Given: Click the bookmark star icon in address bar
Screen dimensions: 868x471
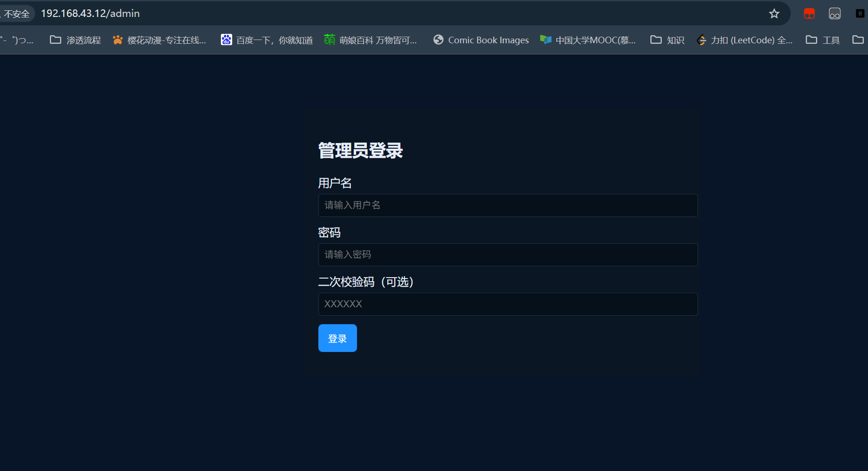Looking at the screenshot, I should click(x=774, y=14).
